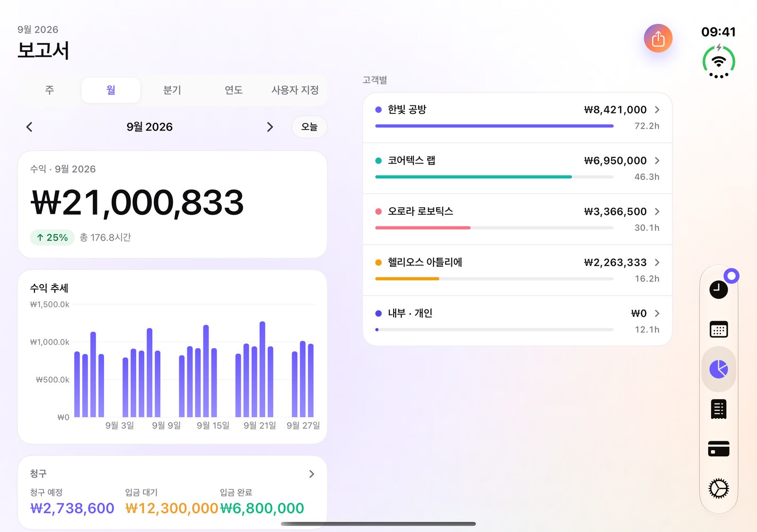Switch to the 주 tab

click(x=50, y=90)
